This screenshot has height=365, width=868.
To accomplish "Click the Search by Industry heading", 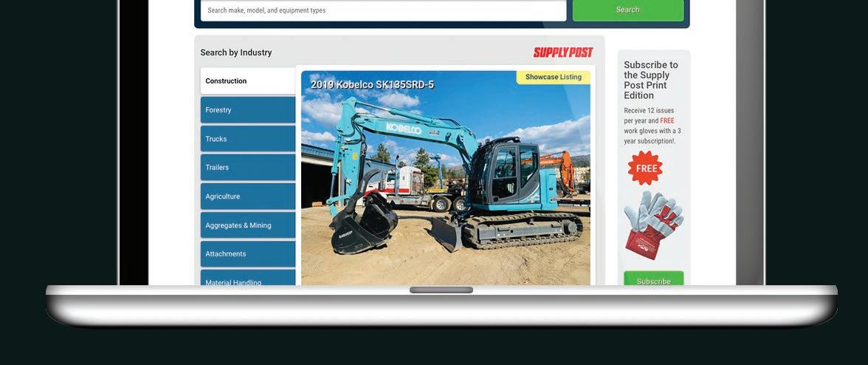I will [236, 52].
